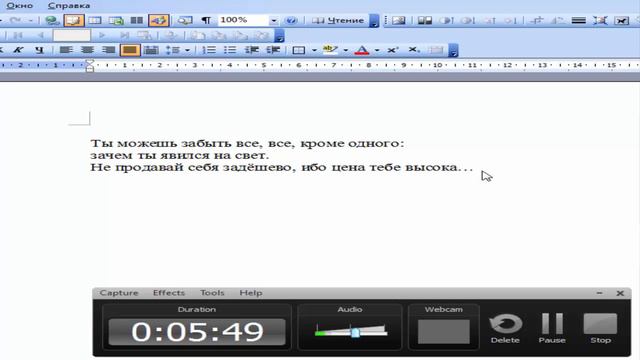This screenshot has height=360, width=640.
Task: Click the text wrapping icon
Action: (x=622, y=20)
